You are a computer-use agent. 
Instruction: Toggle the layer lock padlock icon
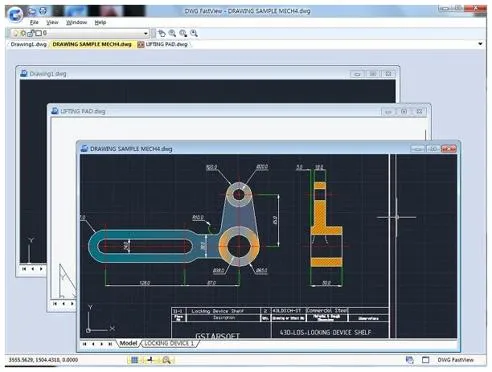[30, 33]
